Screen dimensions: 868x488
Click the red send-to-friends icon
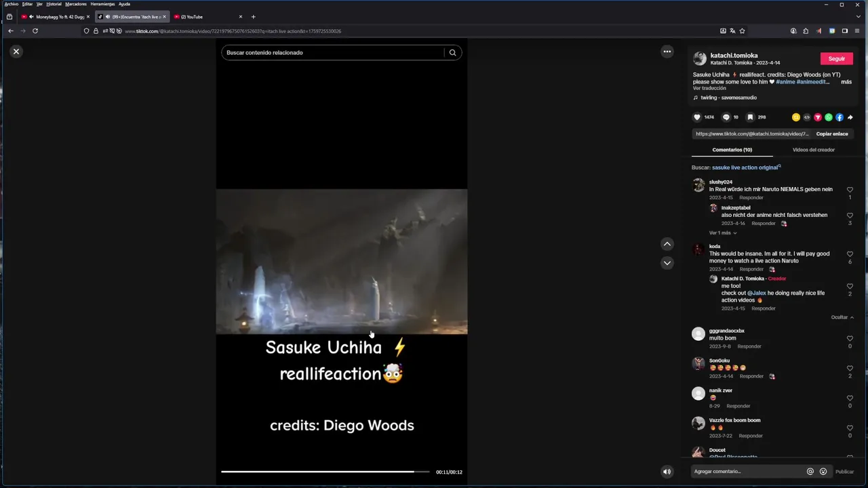818,117
